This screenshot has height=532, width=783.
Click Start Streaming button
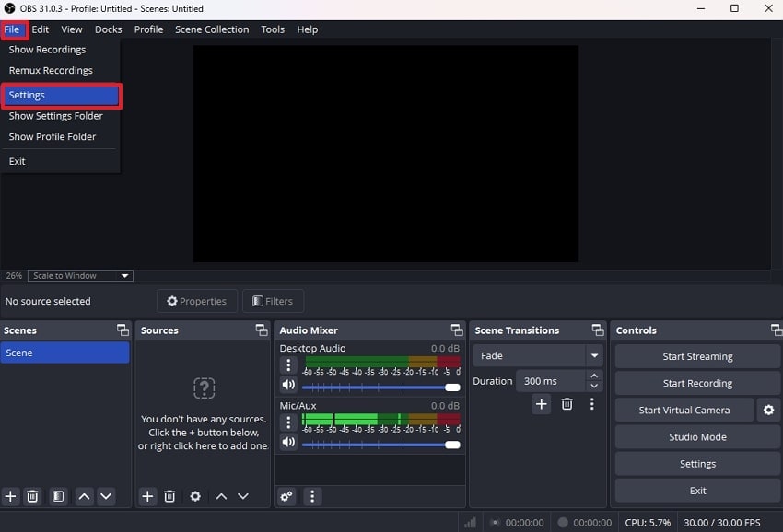tap(697, 356)
